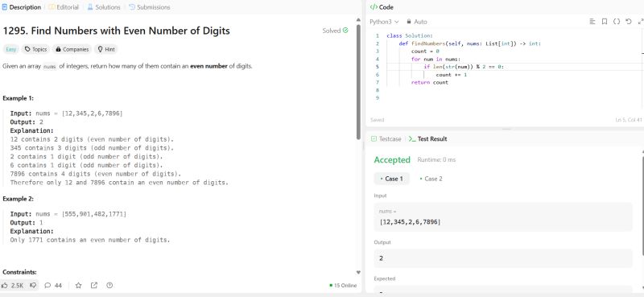The width and height of the screenshot is (644, 297).
Task: Toggle the editor bookmark icon
Action: coord(605,22)
